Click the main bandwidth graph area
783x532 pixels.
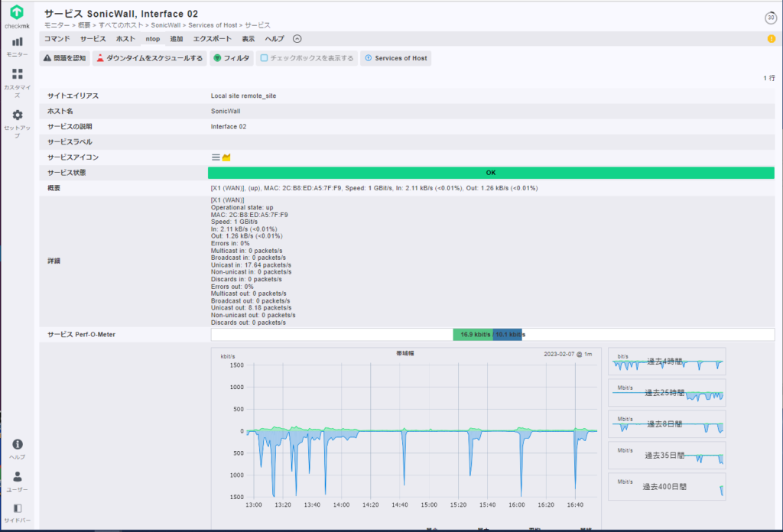click(x=421, y=430)
